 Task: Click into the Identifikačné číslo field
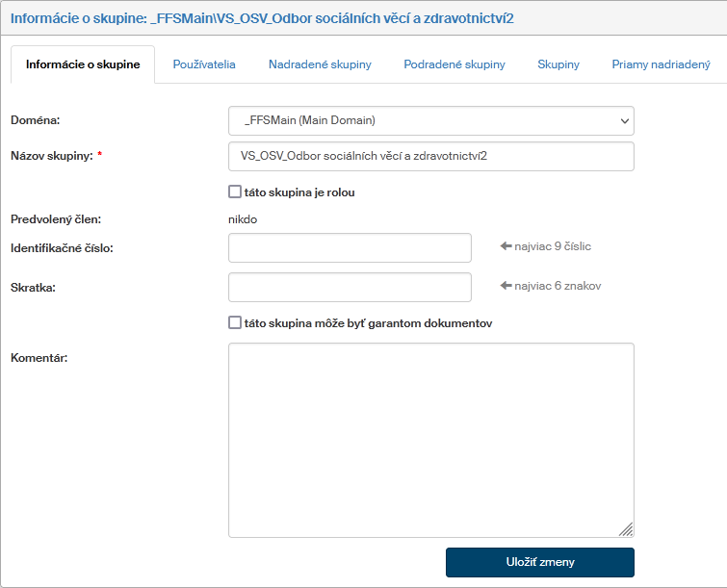tap(350, 247)
